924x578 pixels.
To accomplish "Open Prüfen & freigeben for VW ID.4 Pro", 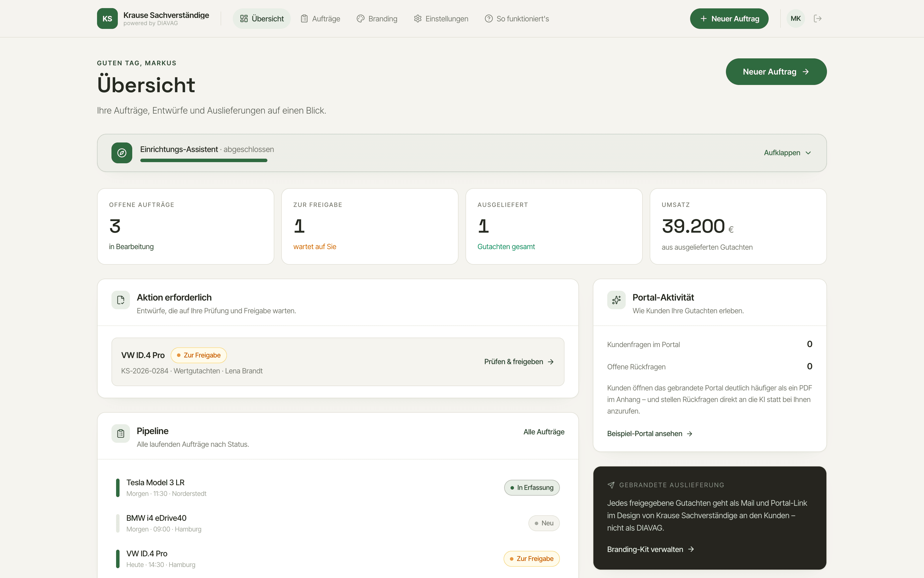I will click(519, 362).
